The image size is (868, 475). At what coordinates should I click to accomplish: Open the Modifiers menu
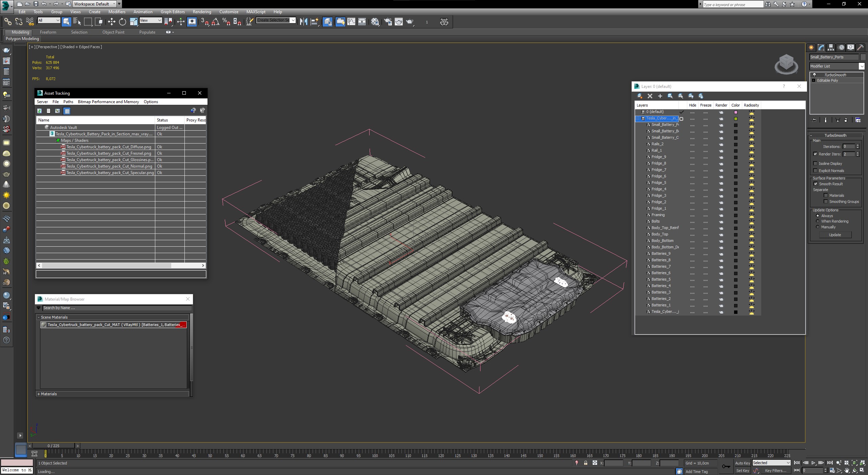coord(117,12)
